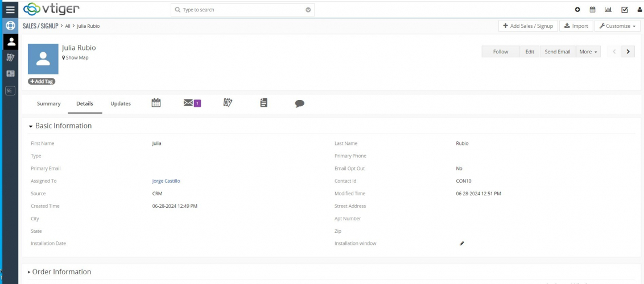This screenshot has height=284, width=644.
Task: Click the SALES / SIGNUP breadcrumb
Action: pos(40,26)
